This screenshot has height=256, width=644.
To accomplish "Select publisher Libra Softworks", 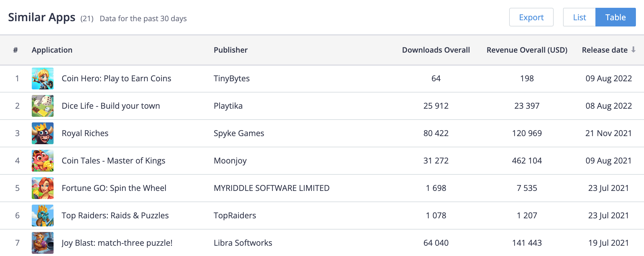I will click(x=243, y=243).
